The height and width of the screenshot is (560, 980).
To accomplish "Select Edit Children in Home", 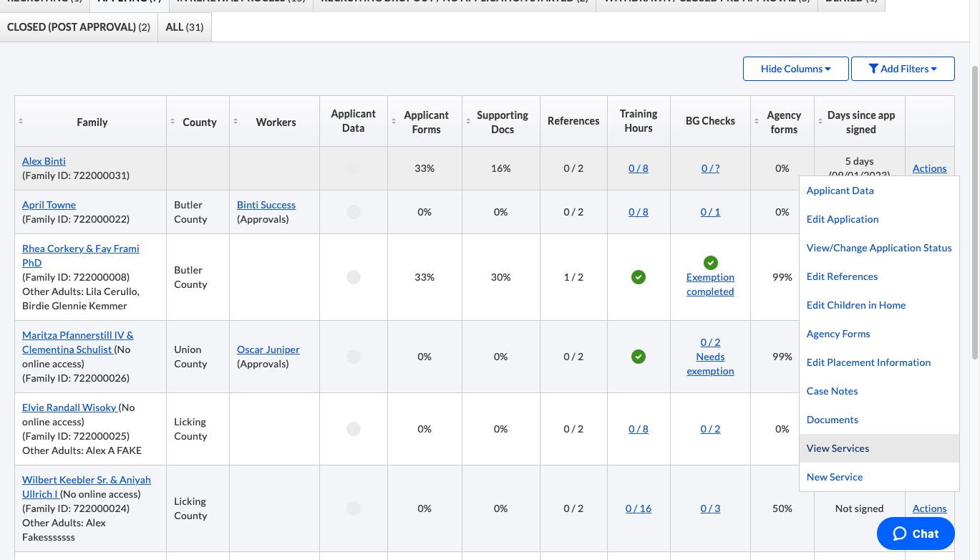I will click(x=879, y=305).
